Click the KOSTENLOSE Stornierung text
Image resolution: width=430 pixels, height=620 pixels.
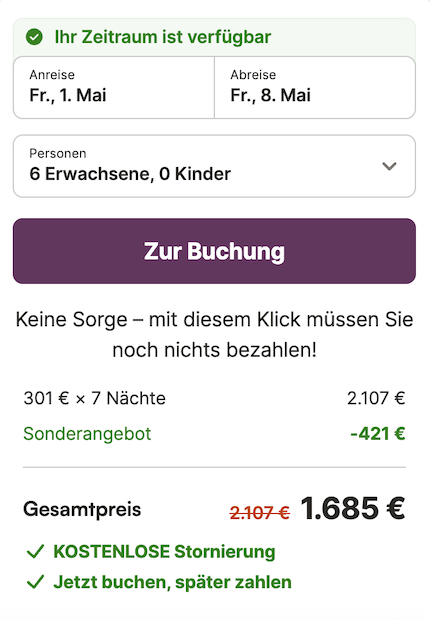coord(164,552)
